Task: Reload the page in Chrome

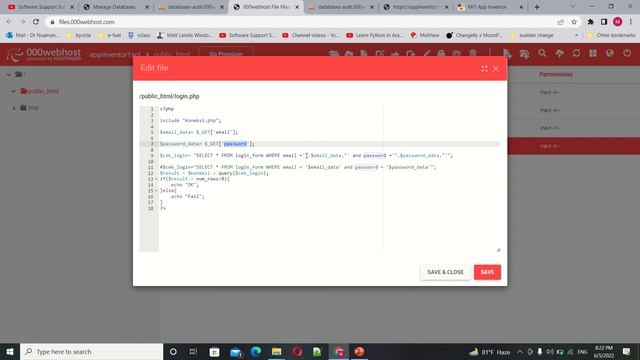Action: click(x=36, y=22)
